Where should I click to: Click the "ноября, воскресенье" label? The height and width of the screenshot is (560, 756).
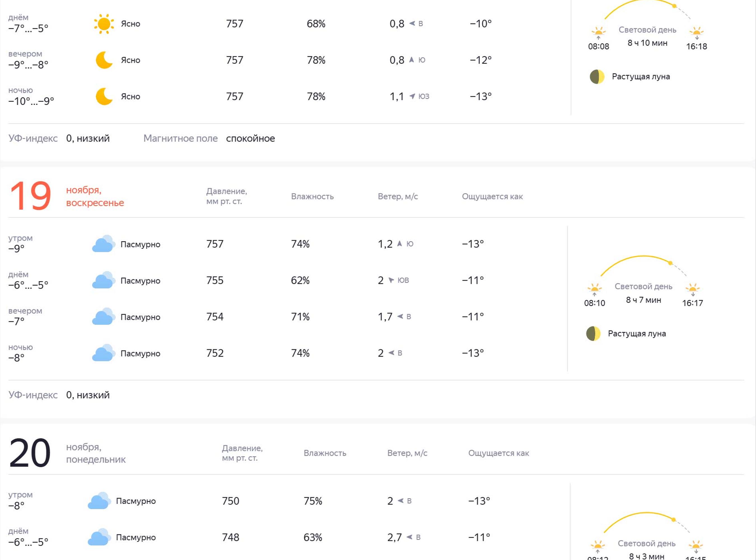click(95, 196)
